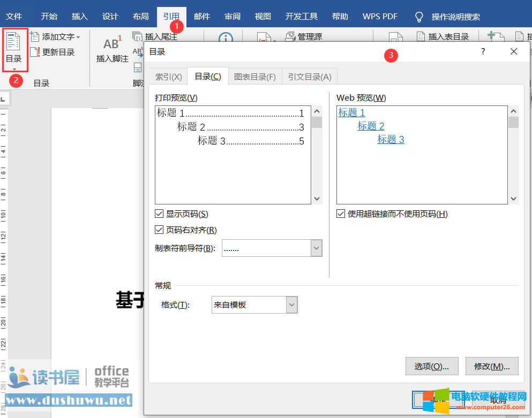Screen dimensions: 532x418
Task: Expand the 添加文字 dropdown arrow
Action: 78,37
